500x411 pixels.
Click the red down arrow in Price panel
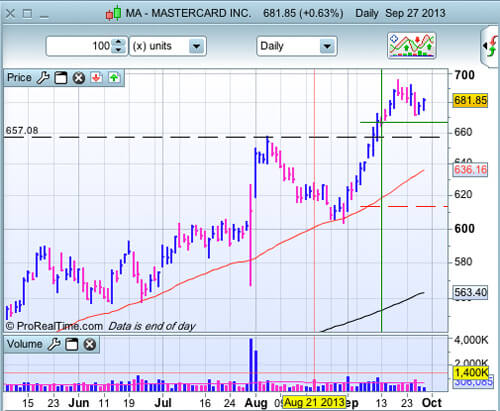click(97, 78)
